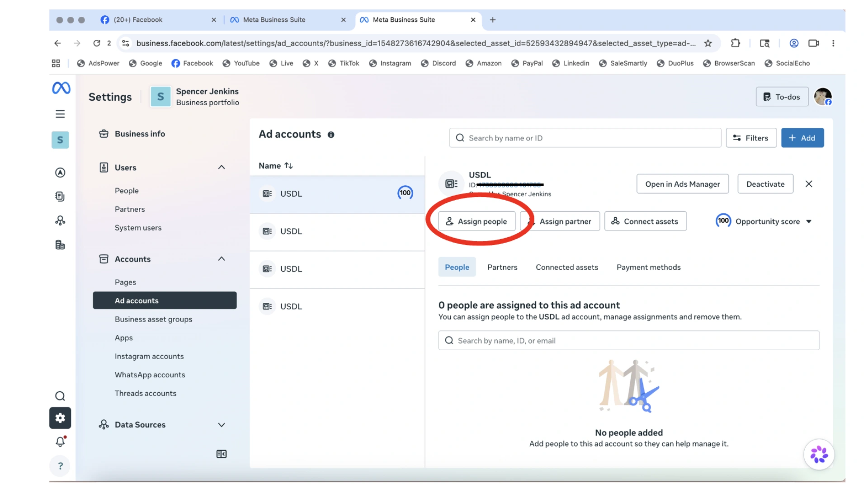Open the Meta AI assistant bubble
Viewport: 868px width, 488px height.
point(819,455)
